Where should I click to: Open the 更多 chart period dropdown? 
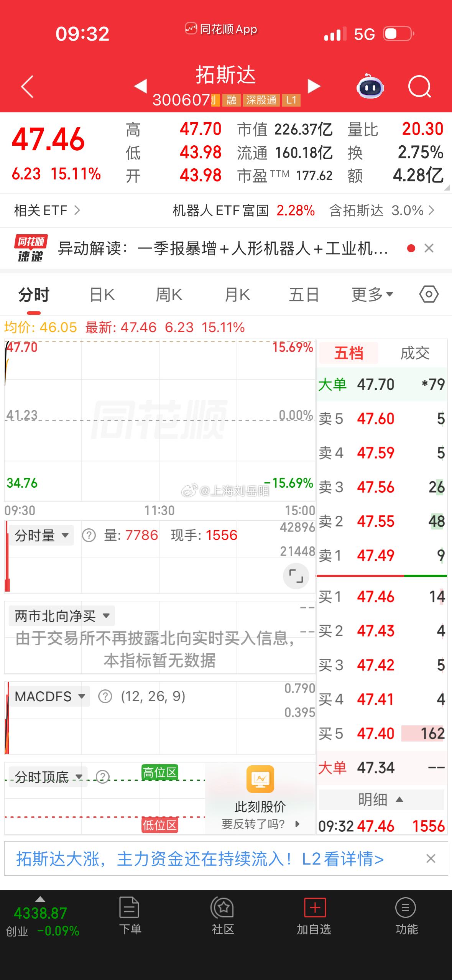[x=373, y=294]
